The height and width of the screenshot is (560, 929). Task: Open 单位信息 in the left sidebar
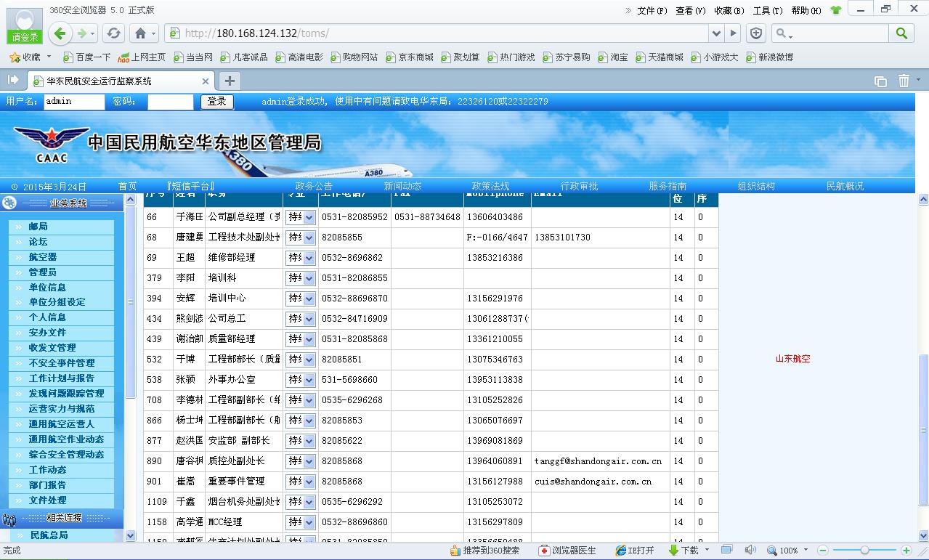(47, 288)
